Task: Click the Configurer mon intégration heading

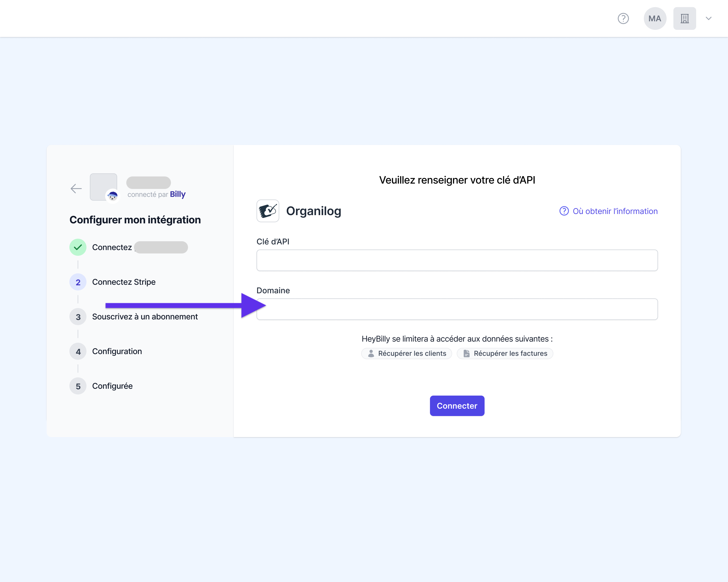Action: tap(135, 220)
